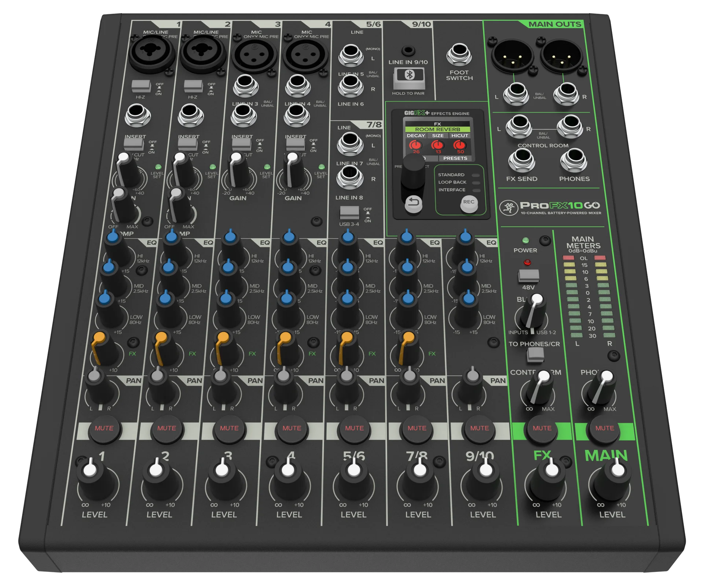Select PRESETS on the FX screen
704x588 pixels.
pos(455,158)
